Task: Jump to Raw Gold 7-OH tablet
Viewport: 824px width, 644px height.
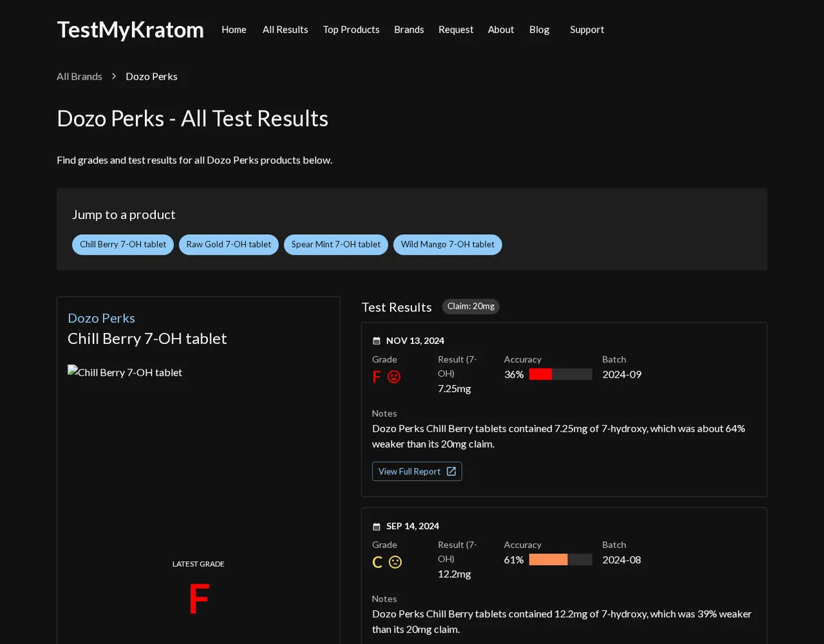Action: click(x=229, y=244)
